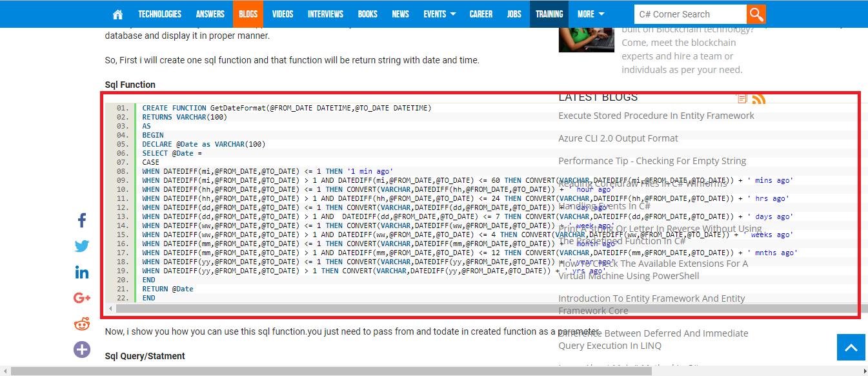
Task: Click code line 08 with '1 min ago'
Action: [267, 171]
